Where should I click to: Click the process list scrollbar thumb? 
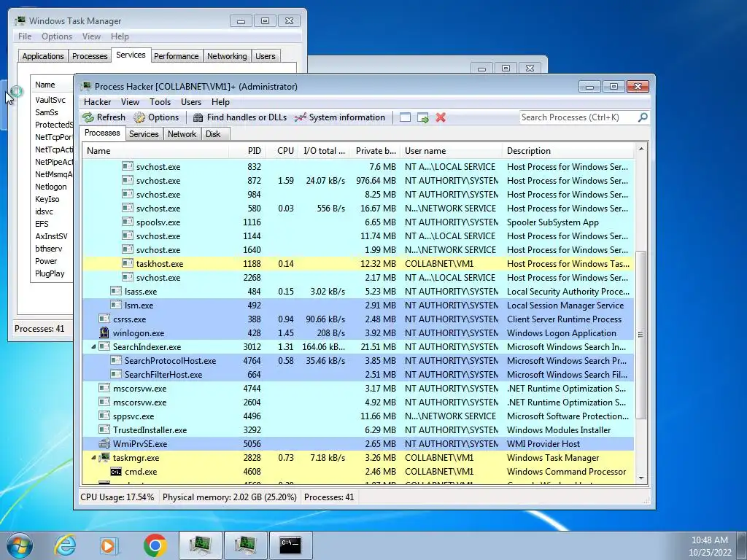click(641, 334)
